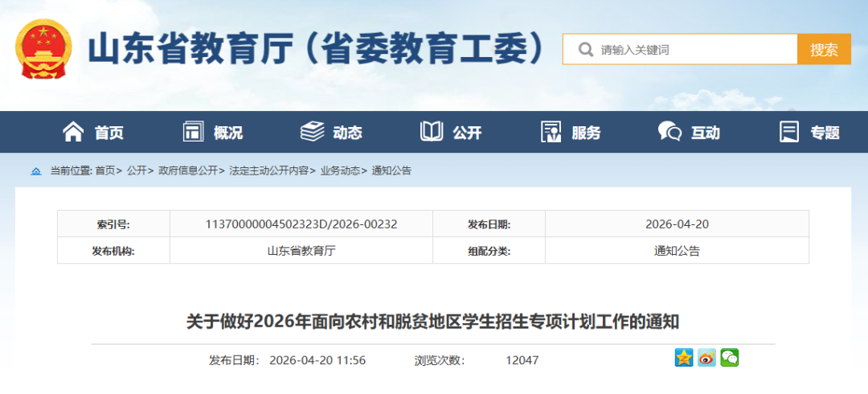
Task: Click the chat bubbles icon for 互动
Action: (669, 132)
